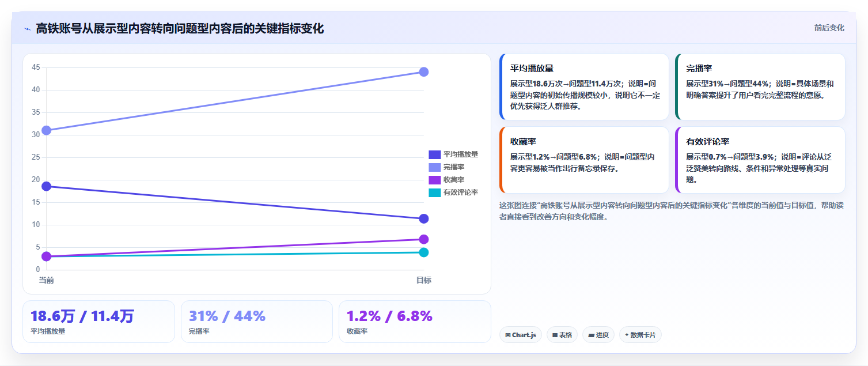
Task: Click the 完播率 legend label
Action: point(454,167)
